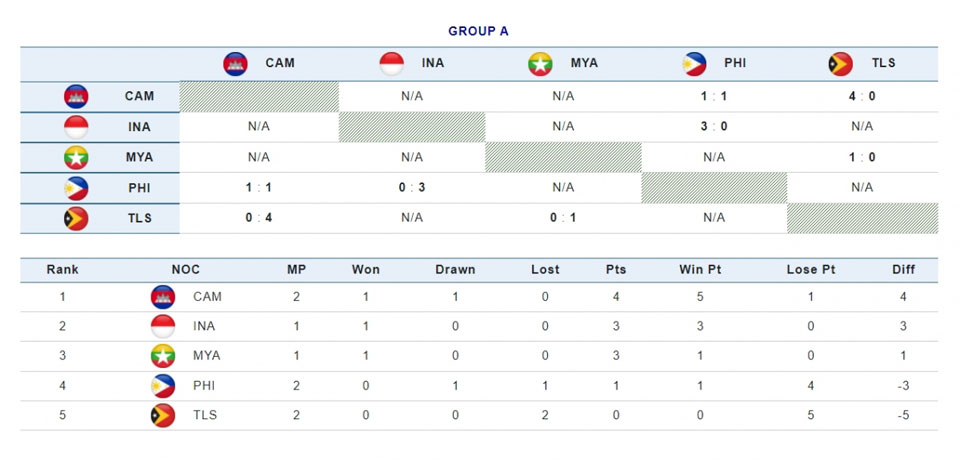The image size is (960, 460).
Task: Select MYA team name in the standings
Action: tap(207, 356)
